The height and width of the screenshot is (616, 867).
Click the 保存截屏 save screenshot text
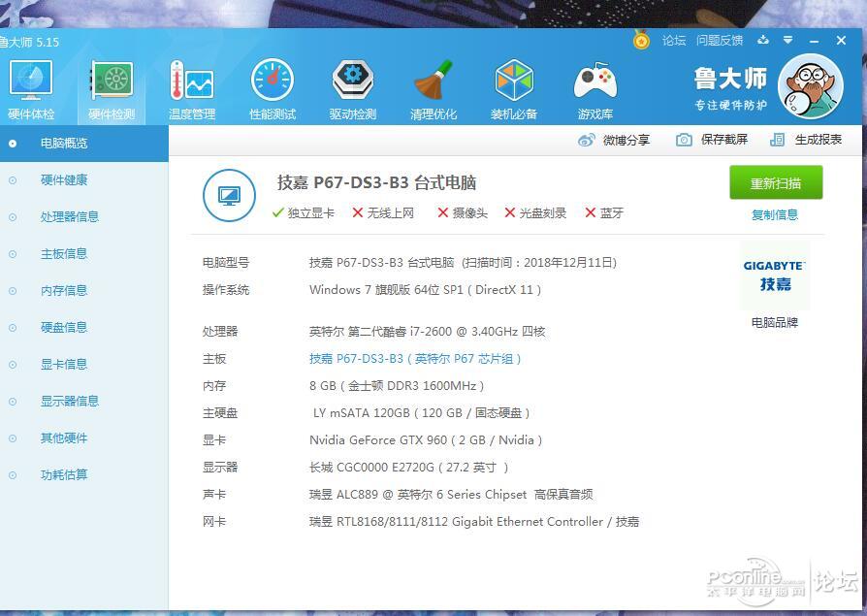(724, 140)
